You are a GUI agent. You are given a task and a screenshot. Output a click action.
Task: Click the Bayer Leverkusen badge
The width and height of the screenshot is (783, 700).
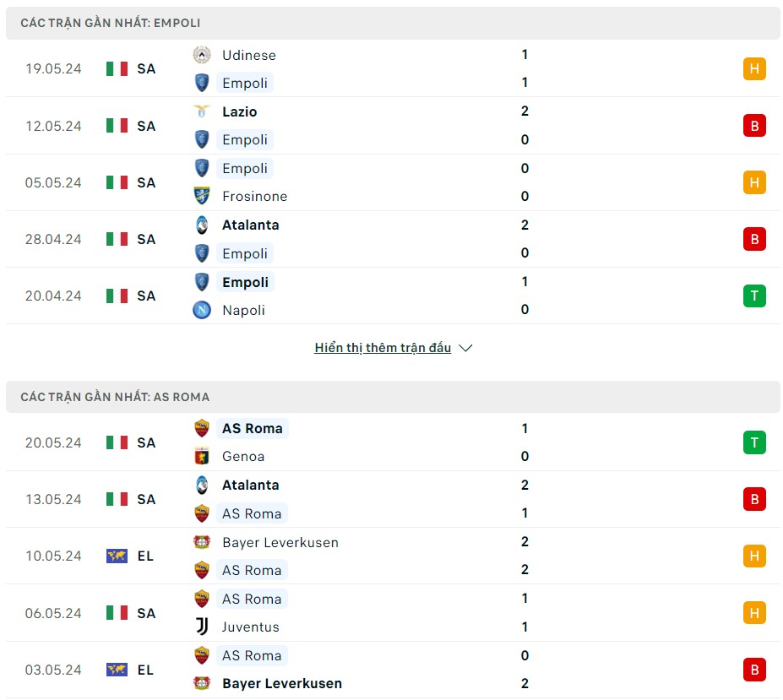point(202,543)
